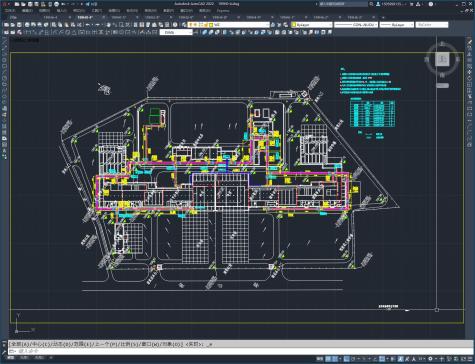Toggle grid display in status bar
Viewport: 475px width, 364px height.
coord(328,359)
